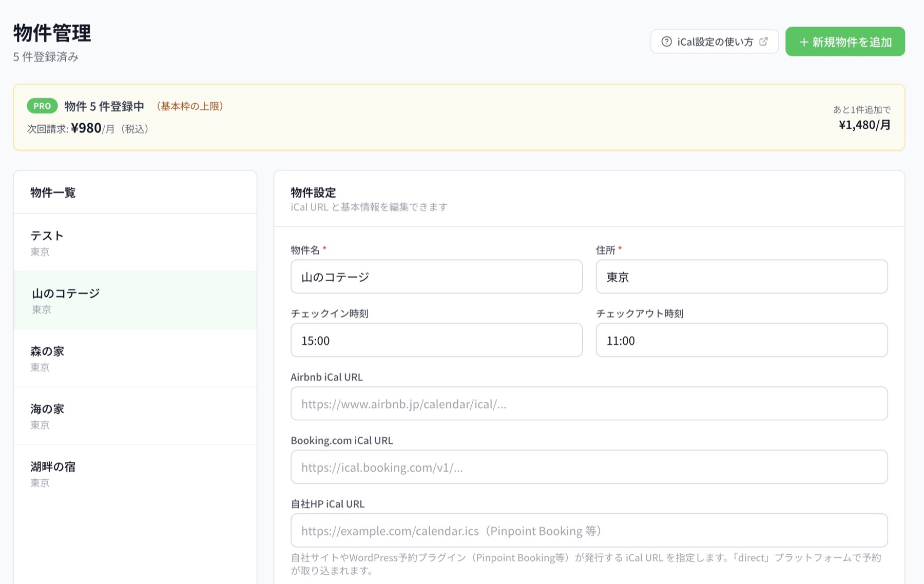Image resolution: width=924 pixels, height=584 pixels.
Task: Select 山のコテージ in the property list
Action: tap(135, 300)
